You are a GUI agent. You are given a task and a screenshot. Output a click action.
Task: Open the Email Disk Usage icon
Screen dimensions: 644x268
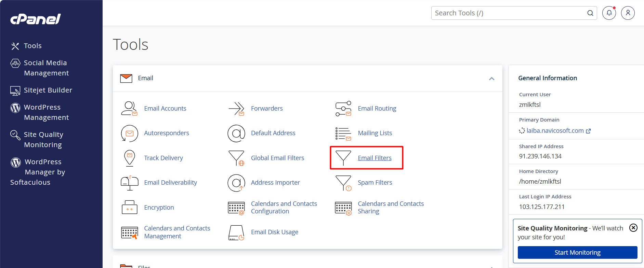tap(236, 232)
